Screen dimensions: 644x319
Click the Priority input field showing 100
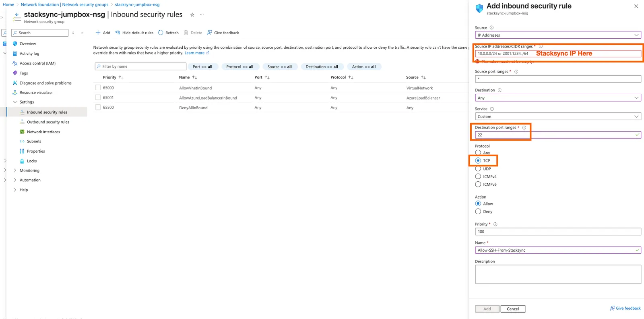(558, 232)
